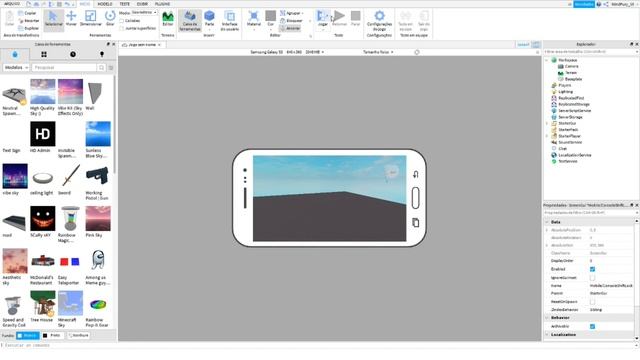The width and height of the screenshot is (640, 360).
Task: Toggle the Colisões checkbox
Action: [x=122, y=20]
